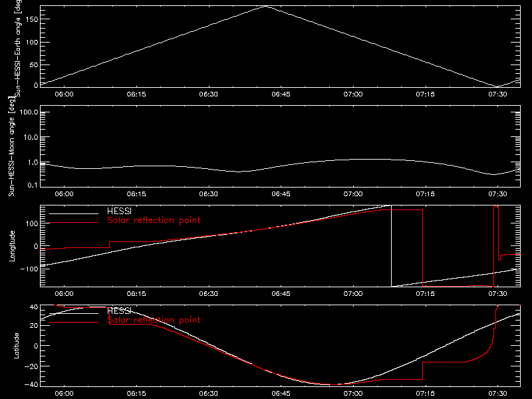This screenshot has width=532, height=399.
Task: Click 06:45 time label under Latitude plot
Action: [x=281, y=394]
